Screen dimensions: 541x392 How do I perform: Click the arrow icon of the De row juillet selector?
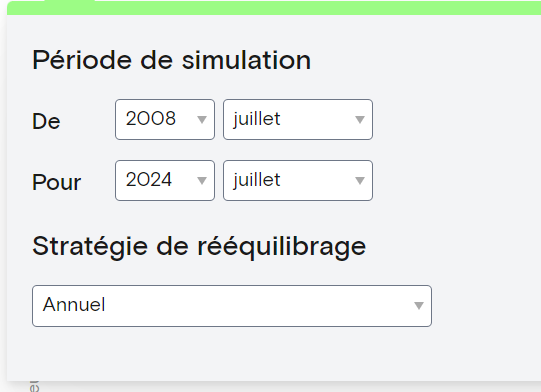[360, 120]
